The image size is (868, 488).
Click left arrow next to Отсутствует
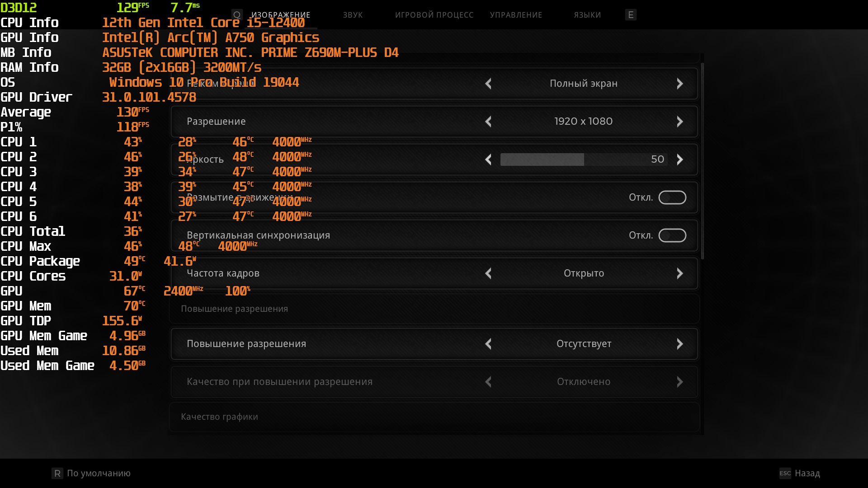click(x=488, y=344)
